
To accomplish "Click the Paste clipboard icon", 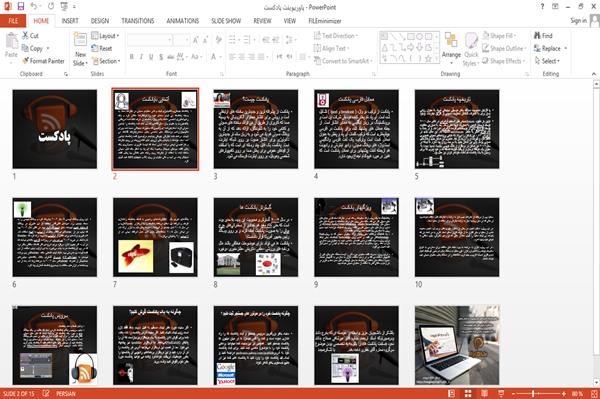I will coord(11,41).
